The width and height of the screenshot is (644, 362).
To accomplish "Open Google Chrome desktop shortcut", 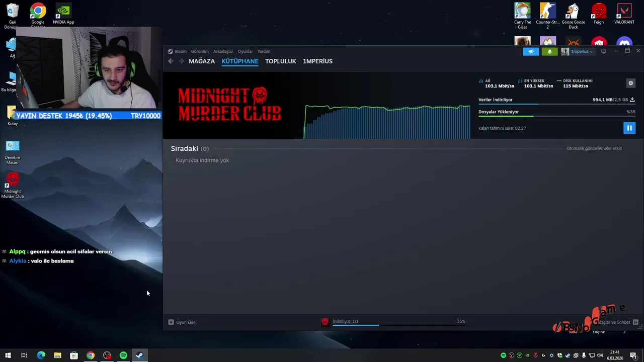I will pyautogui.click(x=38, y=14).
